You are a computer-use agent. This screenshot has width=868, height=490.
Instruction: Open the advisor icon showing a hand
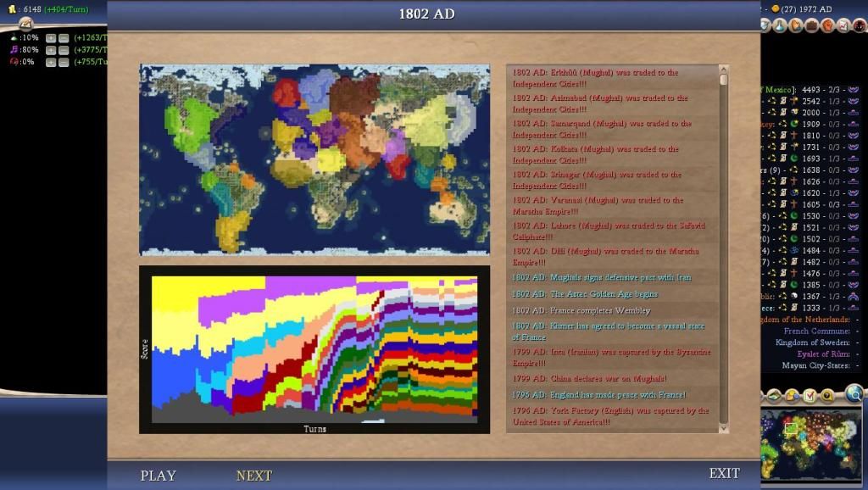coord(797,25)
